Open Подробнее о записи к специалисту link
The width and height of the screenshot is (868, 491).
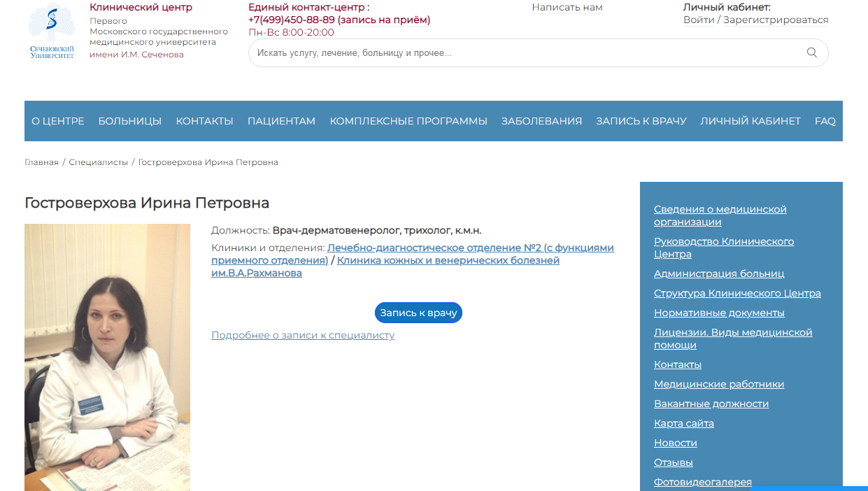coord(303,336)
